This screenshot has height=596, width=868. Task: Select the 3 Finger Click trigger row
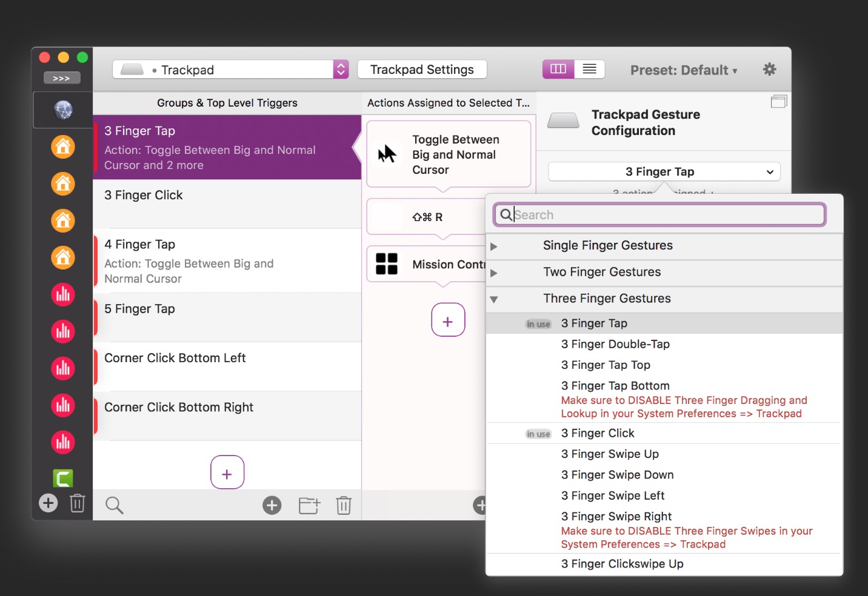[x=227, y=204]
